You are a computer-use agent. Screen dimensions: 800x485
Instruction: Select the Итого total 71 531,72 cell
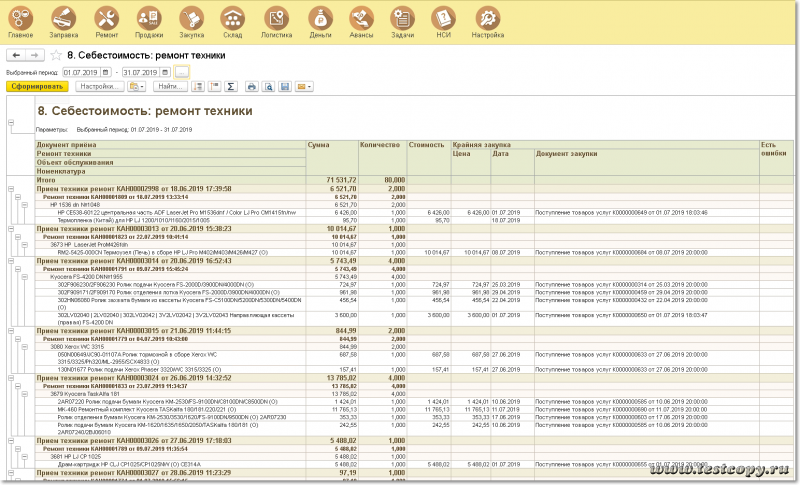coord(332,180)
